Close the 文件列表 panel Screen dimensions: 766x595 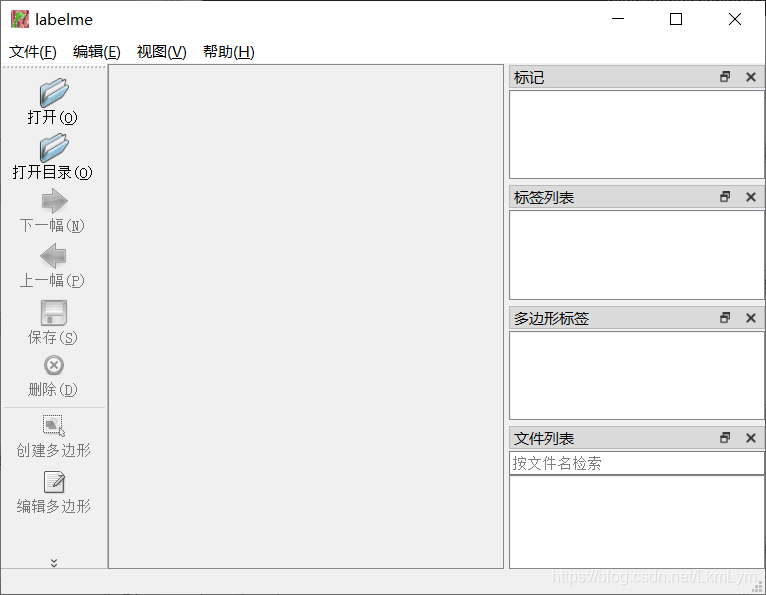(x=751, y=438)
